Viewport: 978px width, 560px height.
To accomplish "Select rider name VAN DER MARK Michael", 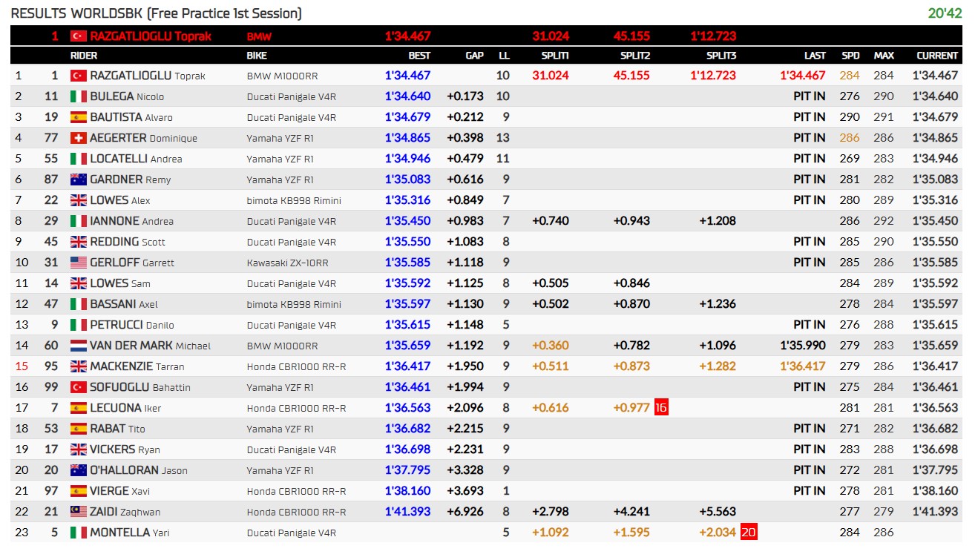I will point(150,346).
